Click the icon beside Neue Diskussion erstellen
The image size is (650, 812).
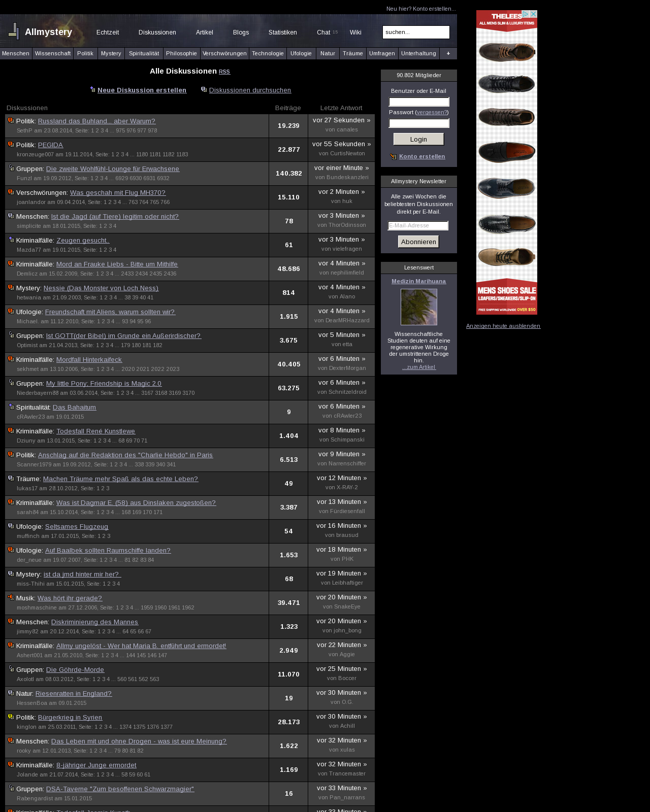[92, 89]
